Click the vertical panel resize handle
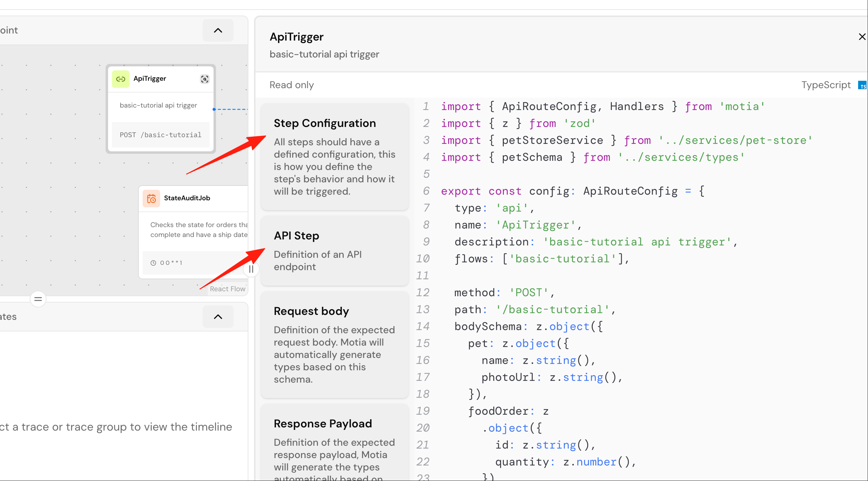Image resolution: width=868 pixels, height=481 pixels. [251, 269]
